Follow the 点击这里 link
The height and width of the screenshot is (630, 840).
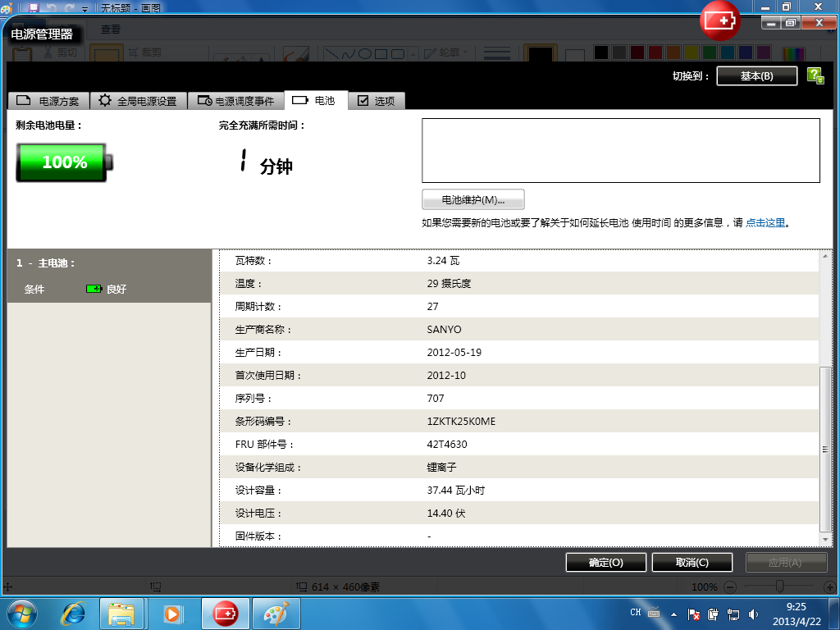coord(765,223)
